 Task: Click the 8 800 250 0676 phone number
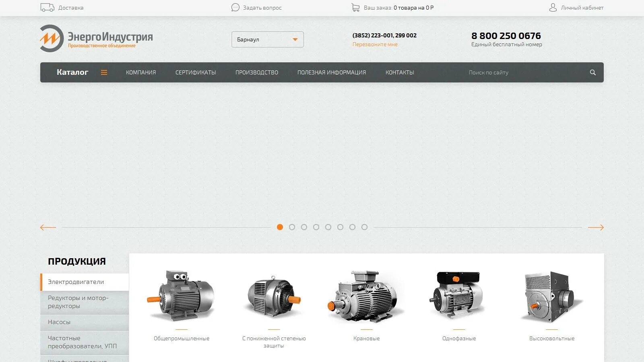pos(506,36)
